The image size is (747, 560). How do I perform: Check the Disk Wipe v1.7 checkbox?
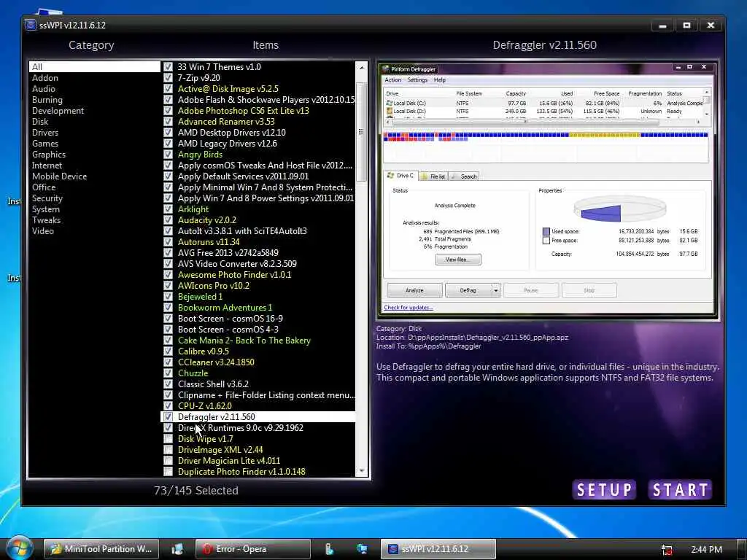[169, 439]
